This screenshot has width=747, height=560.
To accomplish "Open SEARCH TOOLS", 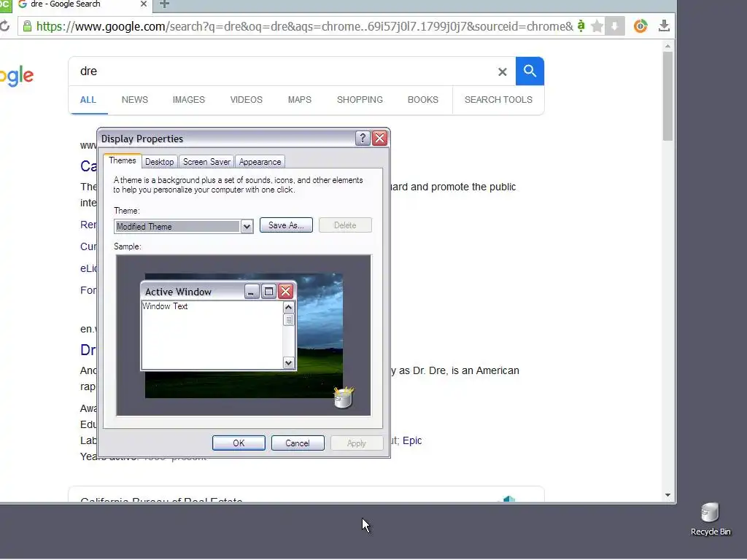I will [x=498, y=100].
